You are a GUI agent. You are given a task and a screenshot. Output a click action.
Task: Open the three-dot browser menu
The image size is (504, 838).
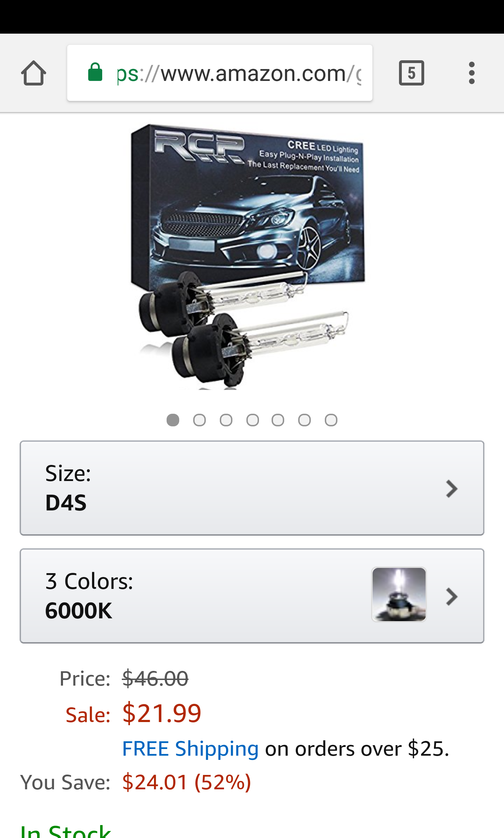click(471, 73)
